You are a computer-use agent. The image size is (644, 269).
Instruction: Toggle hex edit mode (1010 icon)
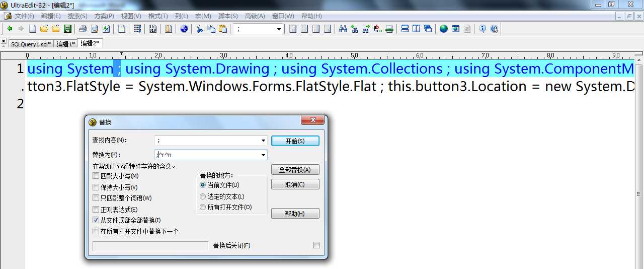click(153, 29)
